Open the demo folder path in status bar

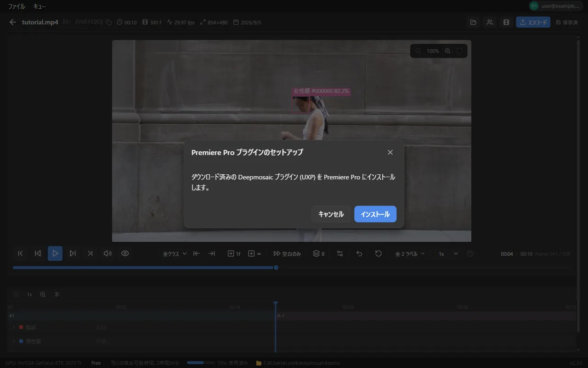point(299,363)
